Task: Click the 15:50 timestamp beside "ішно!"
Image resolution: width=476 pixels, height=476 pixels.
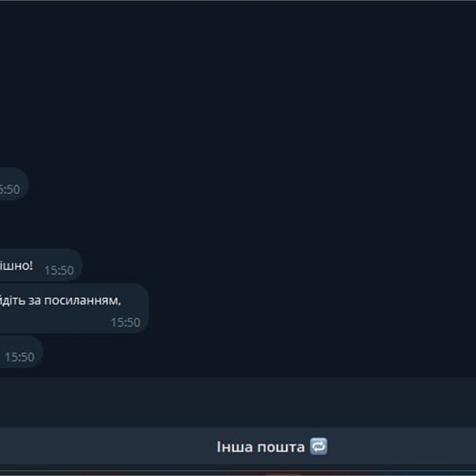Action: (59, 270)
